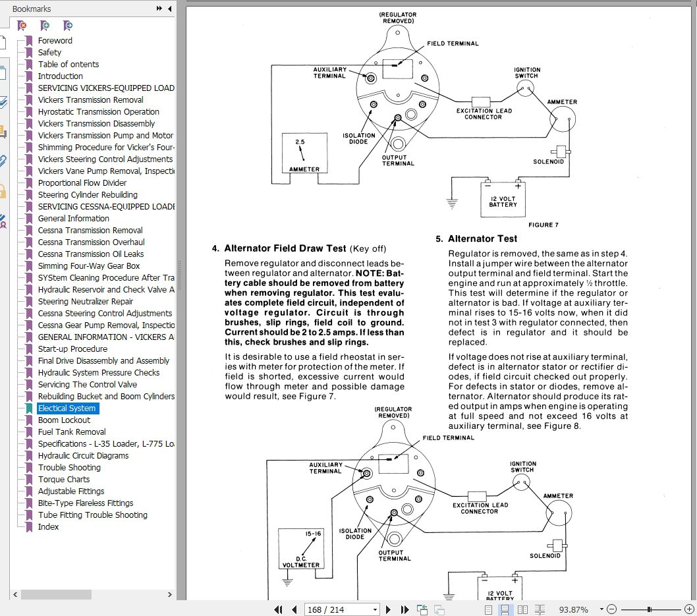Zoom in with the plus button
Screen dimensions: 697x616
click(690, 609)
